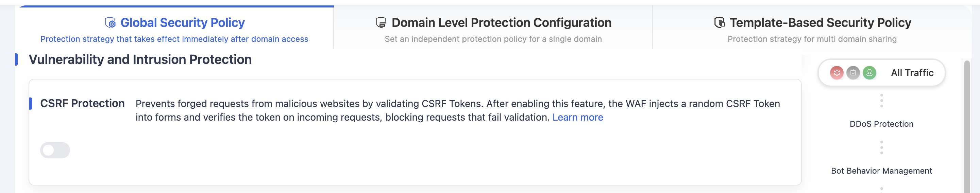
Task: Click the Domain Level Protection shield icon
Action: tap(381, 23)
